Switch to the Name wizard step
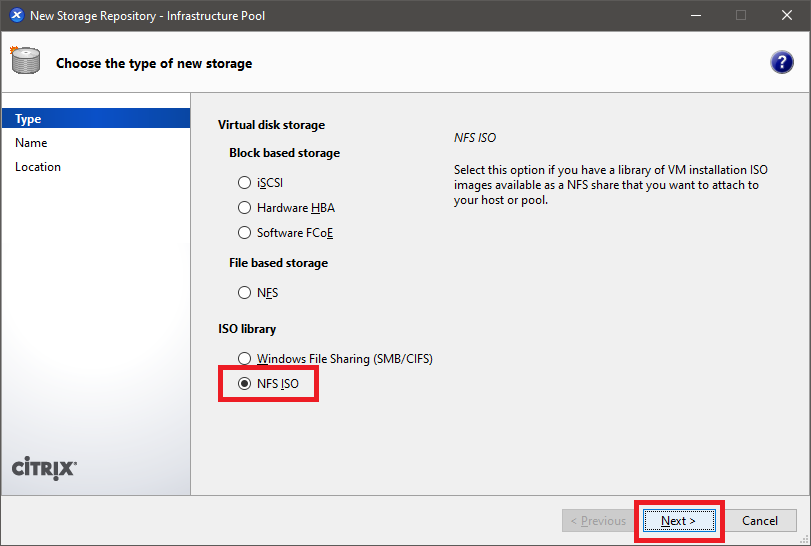The height and width of the screenshot is (546, 811). [x=31, y=143]
